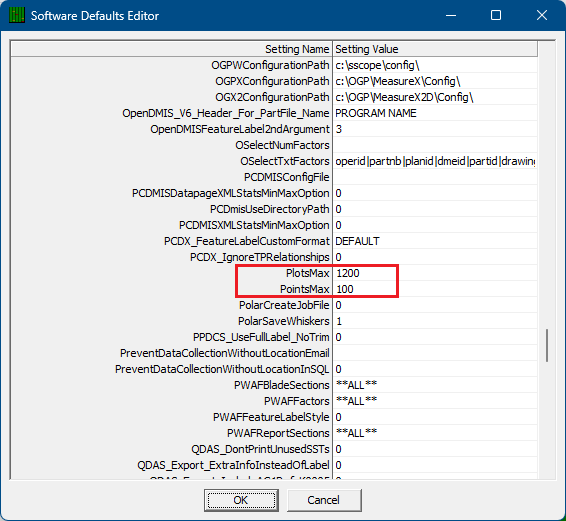The image size is (566, 521).
Task: Click PPDCS_UseFullLabel_NoTrim value 0
Action: click(435, 337)
